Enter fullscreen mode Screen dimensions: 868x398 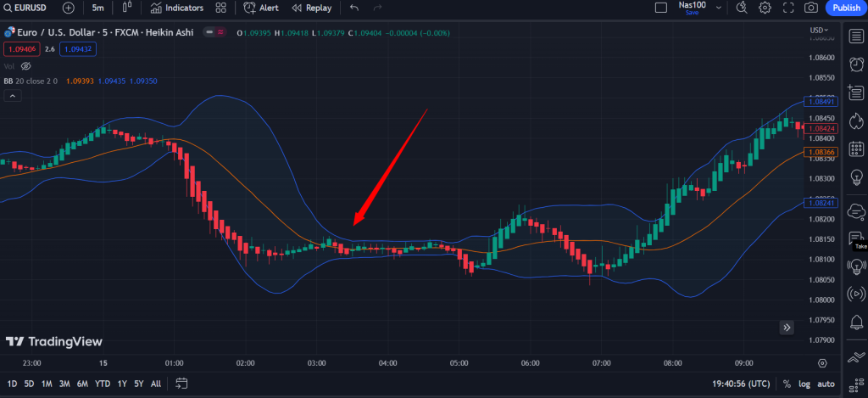[787, 8]
